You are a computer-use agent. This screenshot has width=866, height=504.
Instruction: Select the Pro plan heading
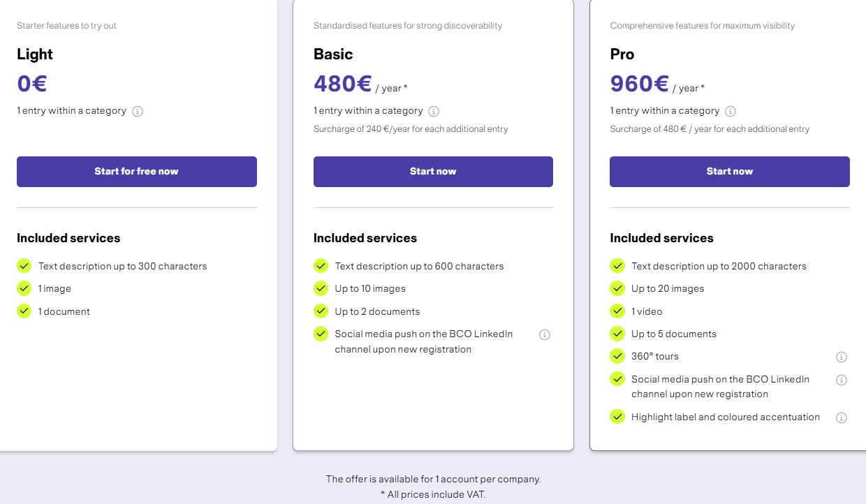click(622, 54)
